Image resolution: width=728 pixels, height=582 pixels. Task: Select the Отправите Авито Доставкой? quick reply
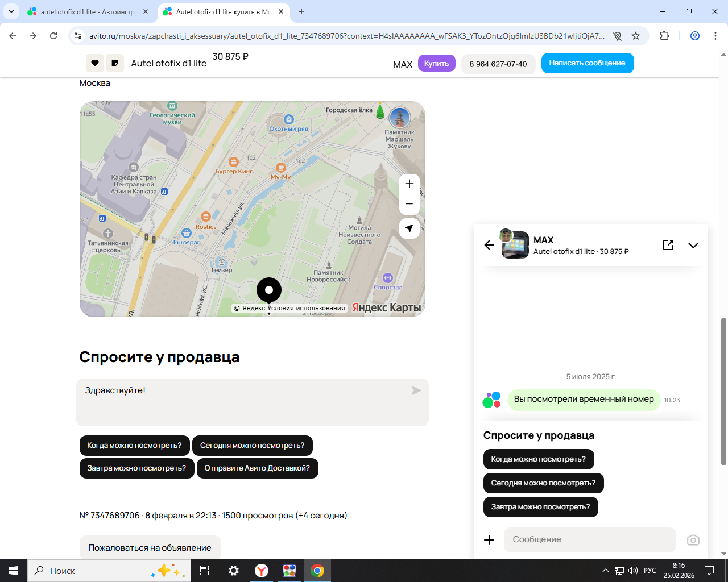point(257,468)
